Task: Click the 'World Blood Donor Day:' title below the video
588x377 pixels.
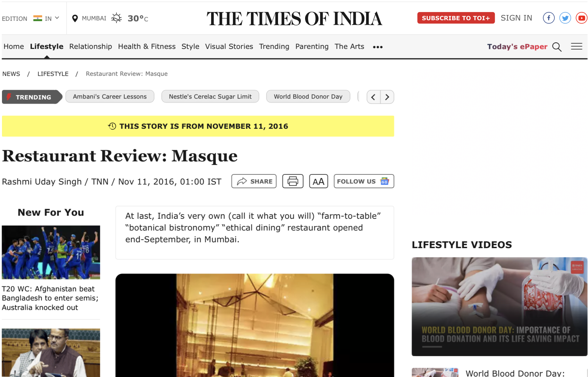Action: pyautogui.click(x=515, y=373)
